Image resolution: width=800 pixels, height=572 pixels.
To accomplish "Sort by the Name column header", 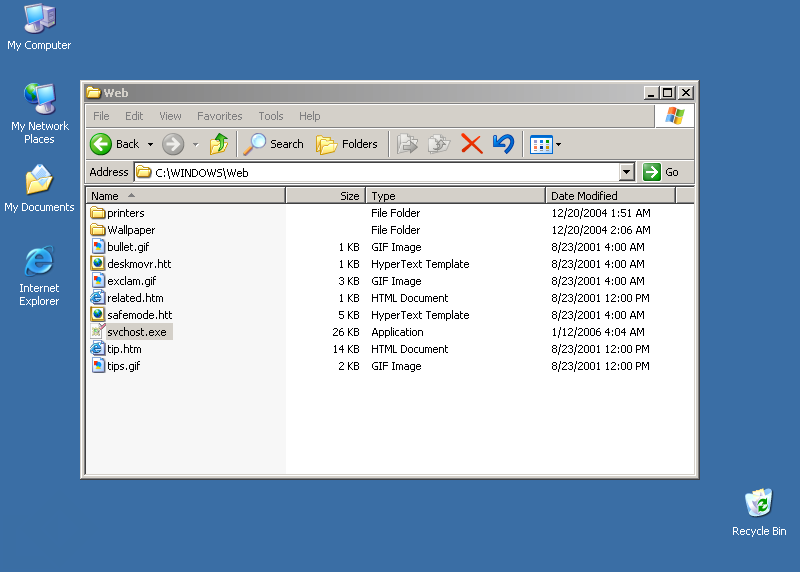I will (x=185, y=195).
